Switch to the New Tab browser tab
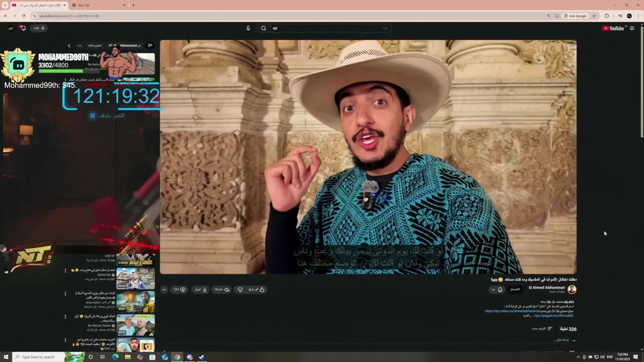This screenshot has width=644, height=362. (x=98, y=5)
